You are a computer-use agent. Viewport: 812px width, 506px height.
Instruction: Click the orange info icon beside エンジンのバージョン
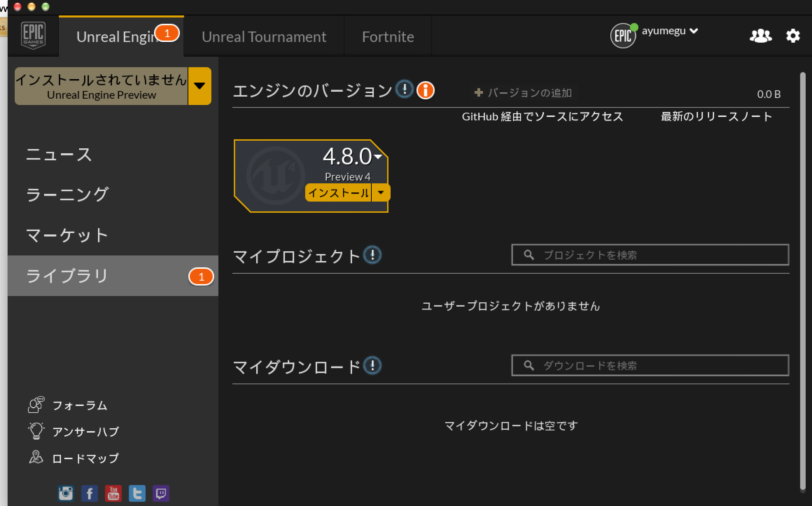425,90
